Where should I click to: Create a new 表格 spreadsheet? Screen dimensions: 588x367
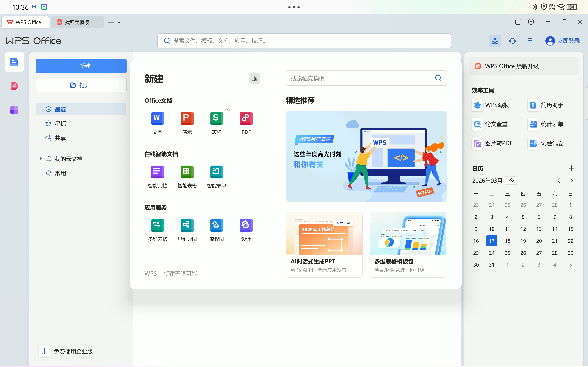tap(217, 118)
